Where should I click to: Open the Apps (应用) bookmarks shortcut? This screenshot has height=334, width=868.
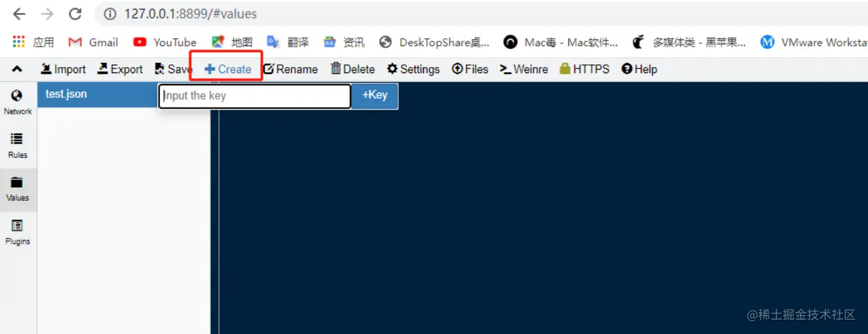[x=33, y=42]
